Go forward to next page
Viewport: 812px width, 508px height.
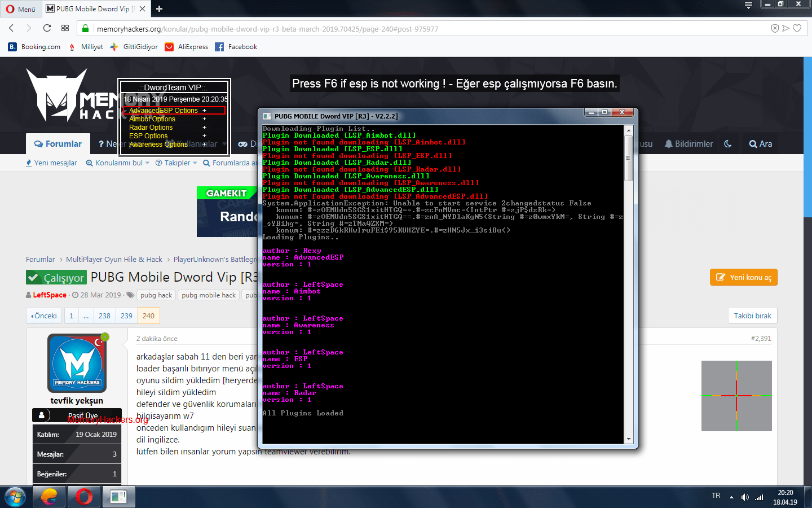29,28
